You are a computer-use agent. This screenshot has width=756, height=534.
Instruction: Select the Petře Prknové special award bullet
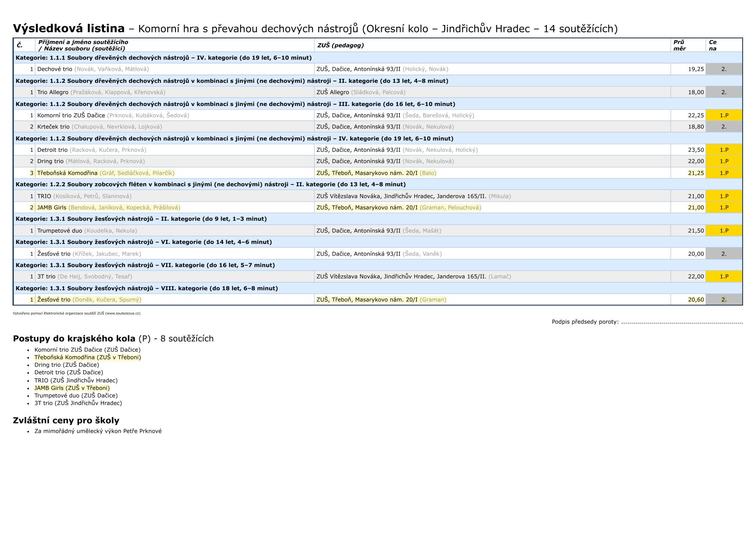[98, 431]
